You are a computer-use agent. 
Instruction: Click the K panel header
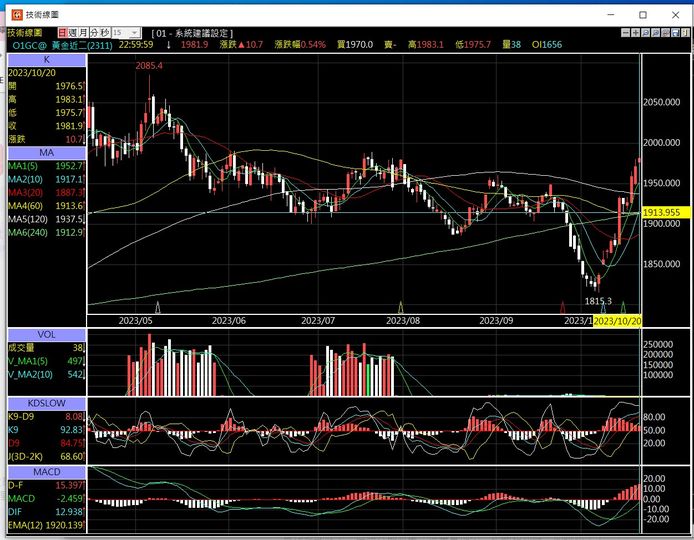46,59
